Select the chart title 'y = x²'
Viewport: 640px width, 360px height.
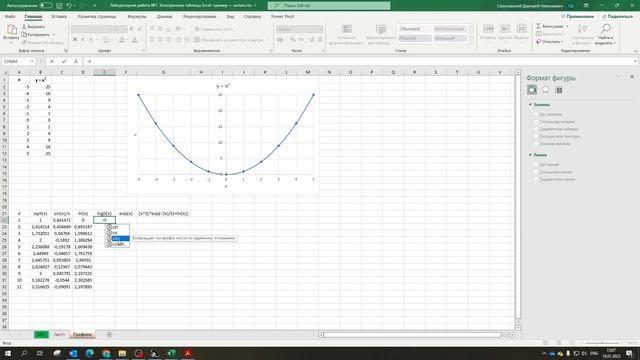pyautogui.click(x=223, y=86)
